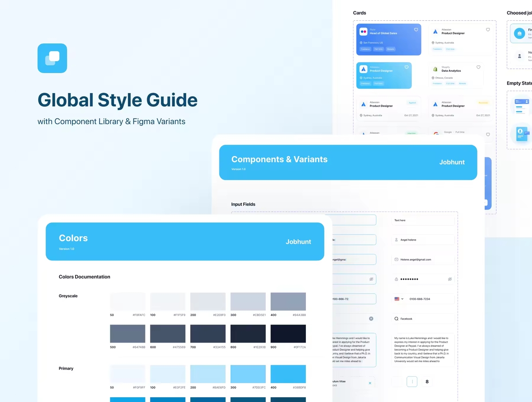Click the OTP box showing 8

point(427,382)
